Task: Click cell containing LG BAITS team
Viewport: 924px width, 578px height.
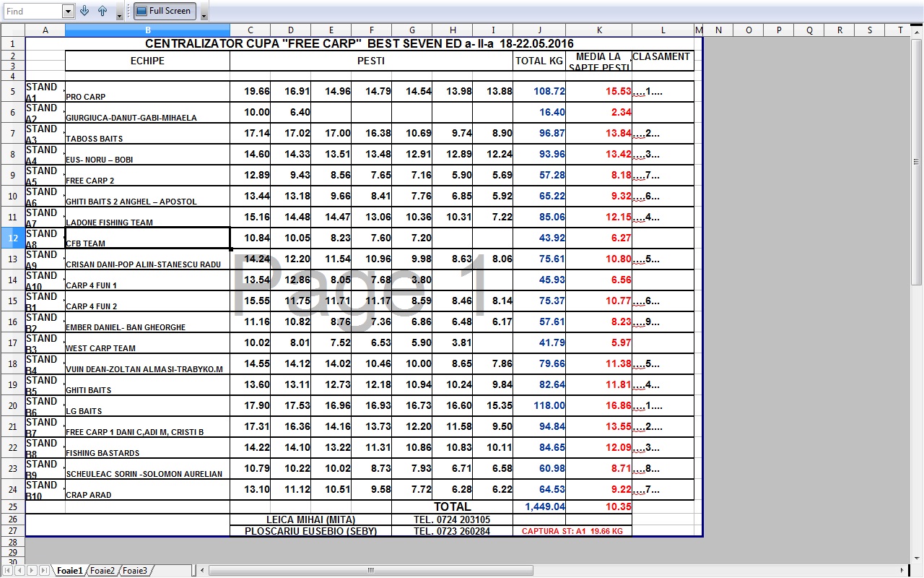Action: point(147,405)
